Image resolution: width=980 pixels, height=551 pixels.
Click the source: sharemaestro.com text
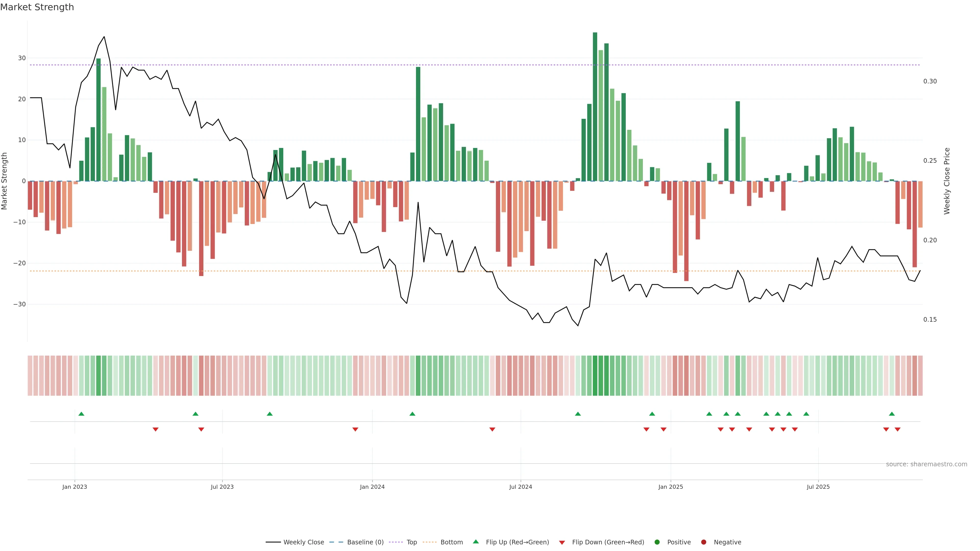[x=926, y=464]
